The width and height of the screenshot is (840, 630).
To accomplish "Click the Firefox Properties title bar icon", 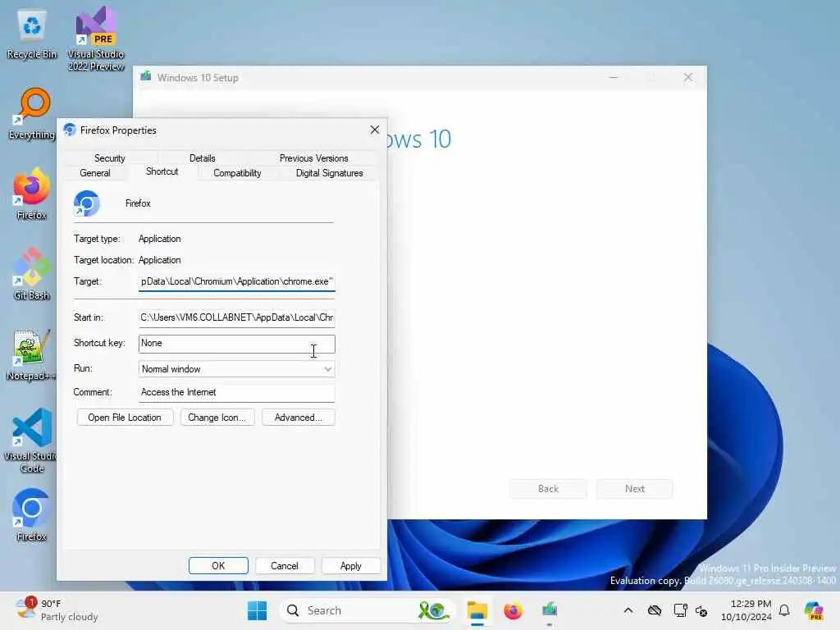I will [70, 130].
